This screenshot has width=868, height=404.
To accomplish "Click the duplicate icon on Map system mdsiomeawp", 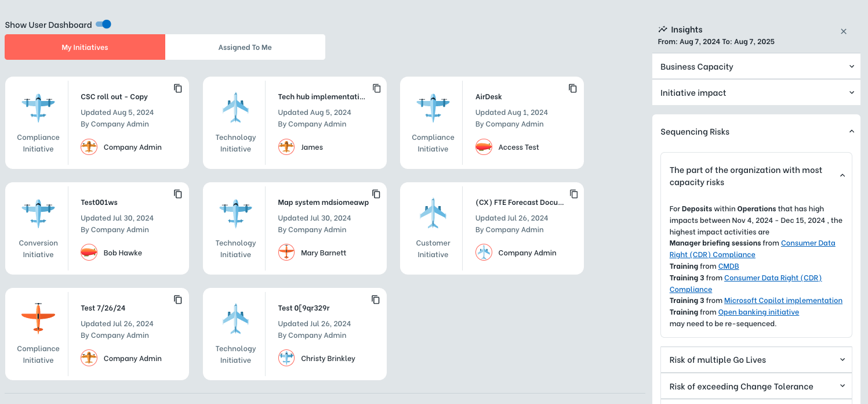I will [376, 194].
